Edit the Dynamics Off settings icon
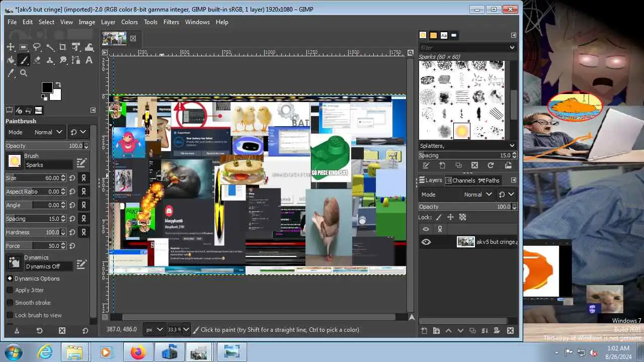The width and height of the screenshot is (644, 362). click(x=82, y=264)
